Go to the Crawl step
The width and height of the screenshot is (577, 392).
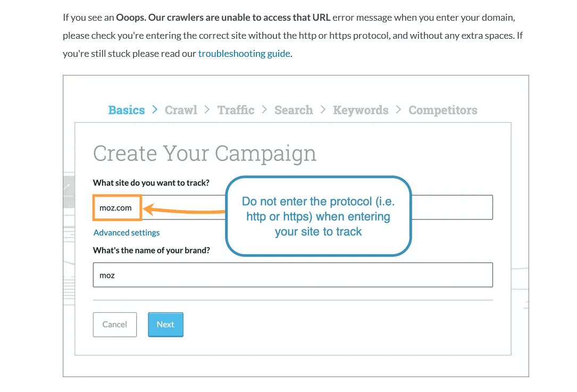point(181,110)
